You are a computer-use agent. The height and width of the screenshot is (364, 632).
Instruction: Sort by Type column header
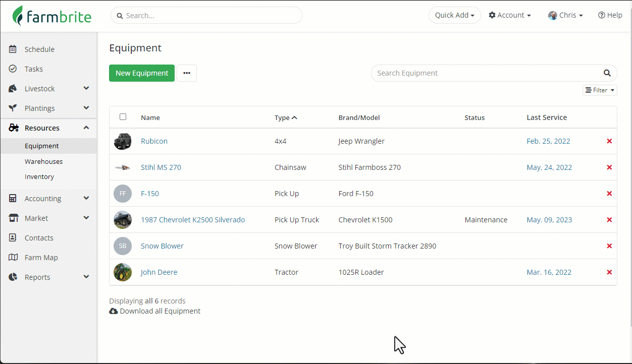(286, 117)
